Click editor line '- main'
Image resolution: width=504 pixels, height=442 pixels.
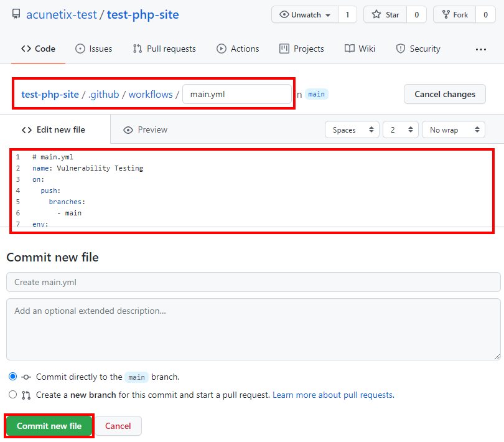[70, 213]
